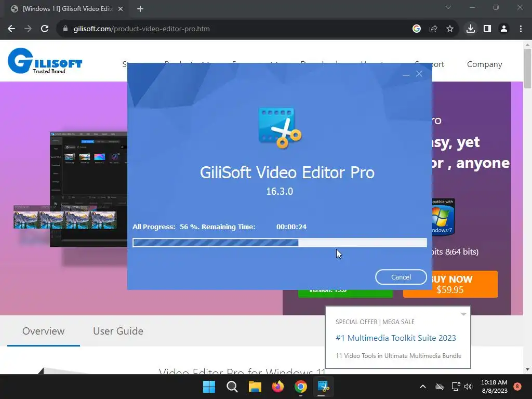View site security lock icon
Image resolution: width=532 pixels, height=399 pixels.
pyautogui.click(x=65, y=29)
